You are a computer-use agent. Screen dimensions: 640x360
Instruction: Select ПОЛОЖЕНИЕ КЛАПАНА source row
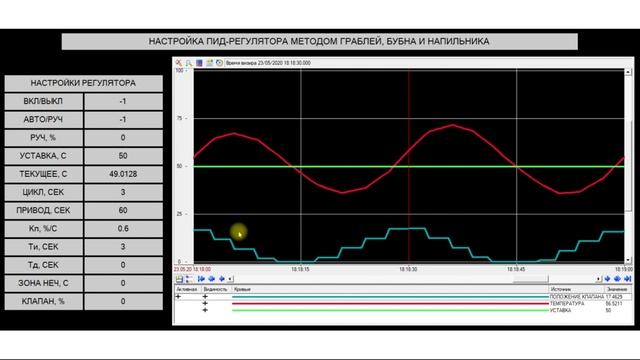tap(576, 297)
